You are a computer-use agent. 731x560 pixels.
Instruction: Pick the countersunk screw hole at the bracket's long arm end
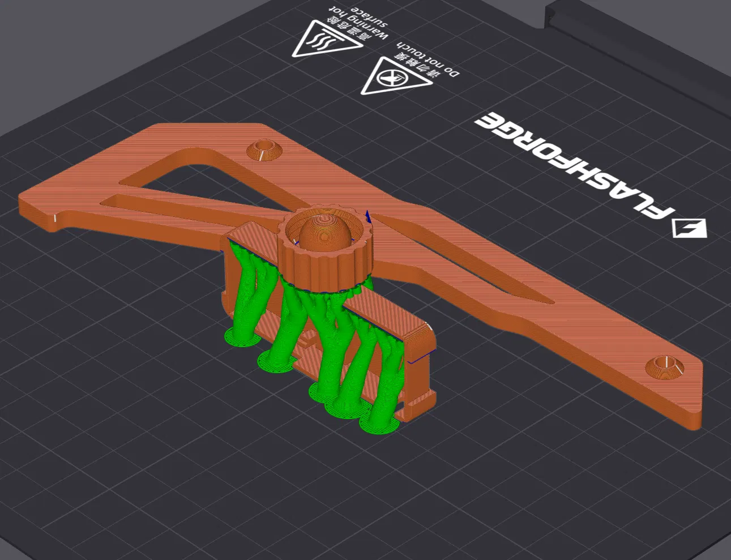tap(665, 367)
